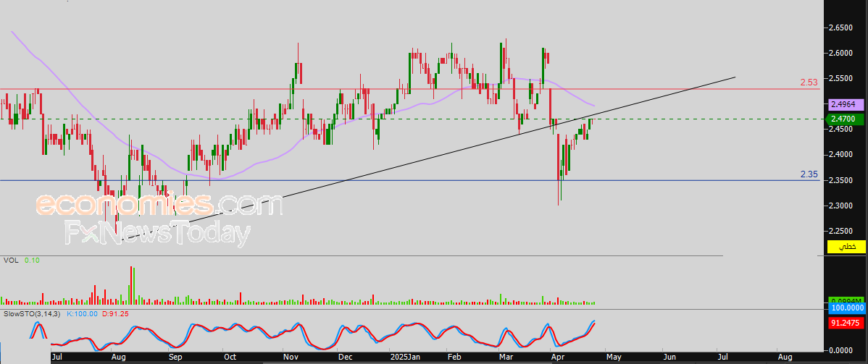Click the red 91.2475 stochastic tag
This screenshot has width=868, height=364.
click(846, 324)
